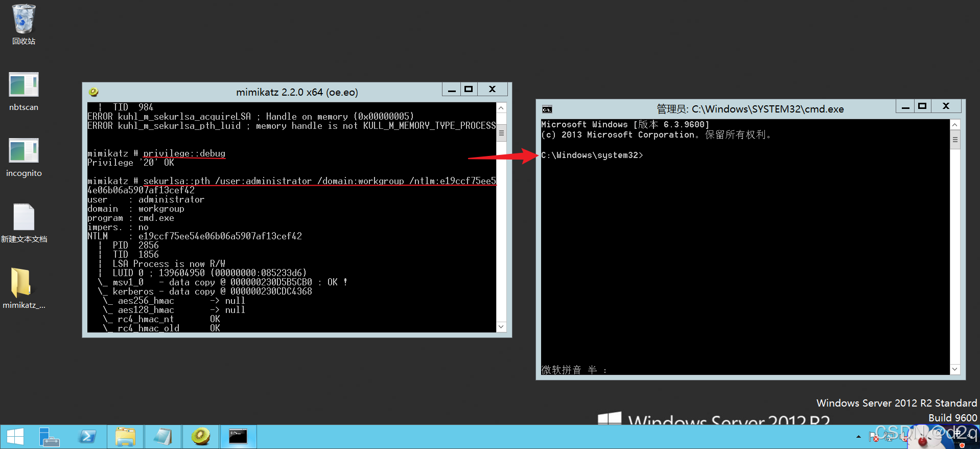The width and height of the screenshot is (980, 449).
Task: Click the msv1_0 data copy line
Action: [x=223, y=282]
